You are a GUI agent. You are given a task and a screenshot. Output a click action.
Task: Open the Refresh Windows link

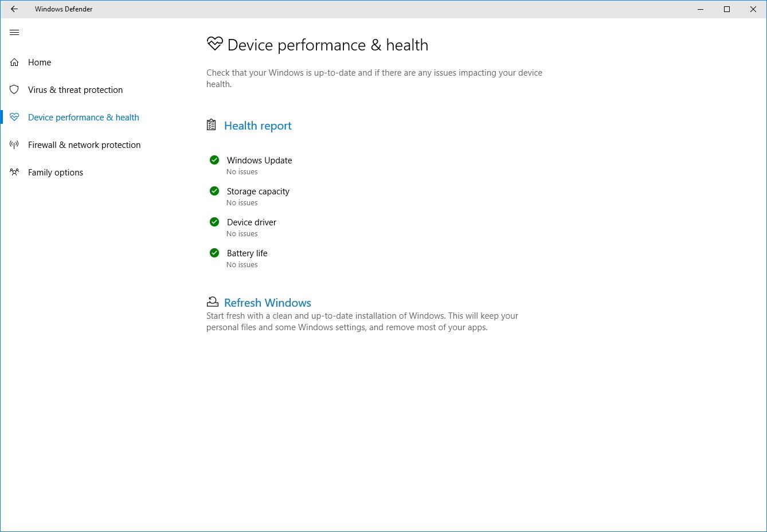[x=268, y=303]
